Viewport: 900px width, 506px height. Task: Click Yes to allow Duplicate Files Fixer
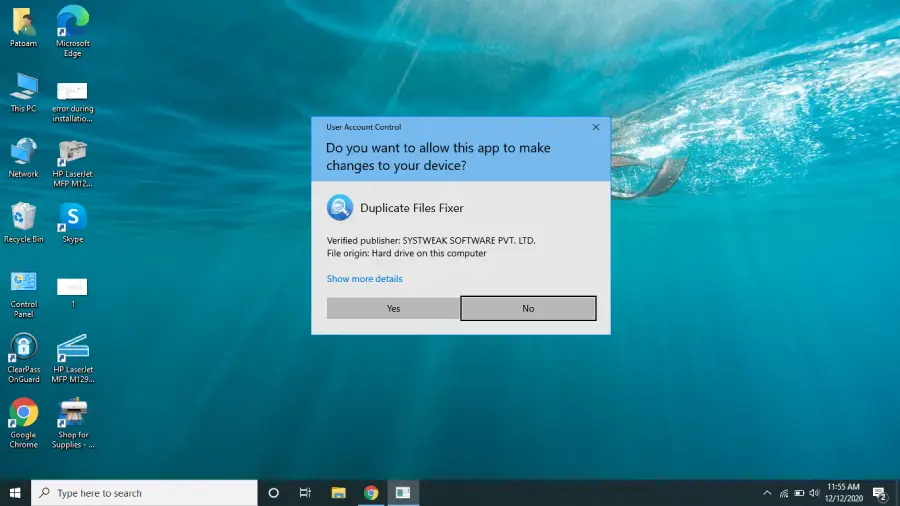[x=393, y=309]
